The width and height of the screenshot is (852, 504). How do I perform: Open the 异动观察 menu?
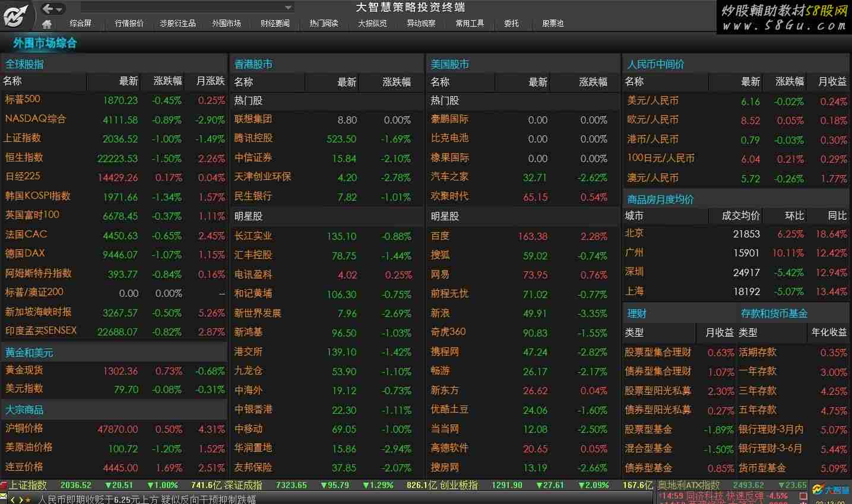421,23
